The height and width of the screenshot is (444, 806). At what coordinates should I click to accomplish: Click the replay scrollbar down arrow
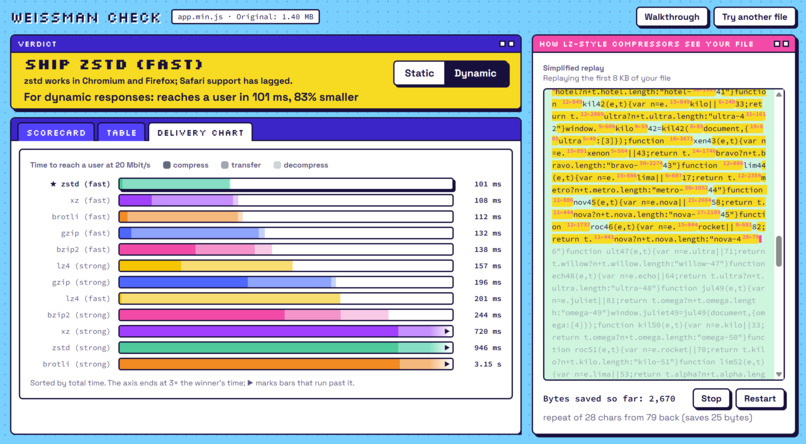[779, 374]
